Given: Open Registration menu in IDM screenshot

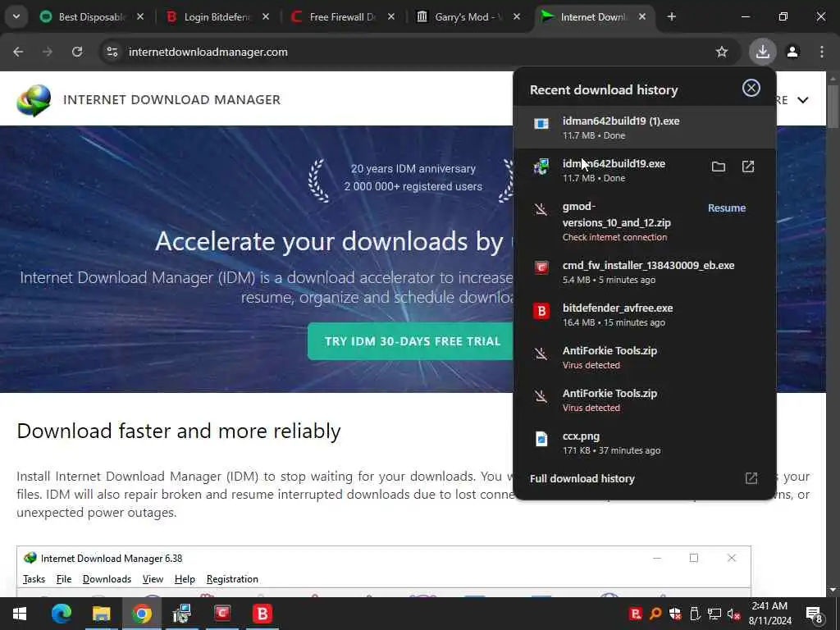Looking at the screenshot, I should click(x=232, y=579).
